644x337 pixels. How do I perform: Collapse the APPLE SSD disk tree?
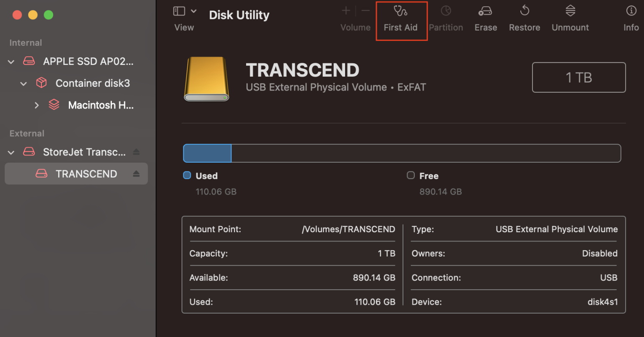coord(11,62)
